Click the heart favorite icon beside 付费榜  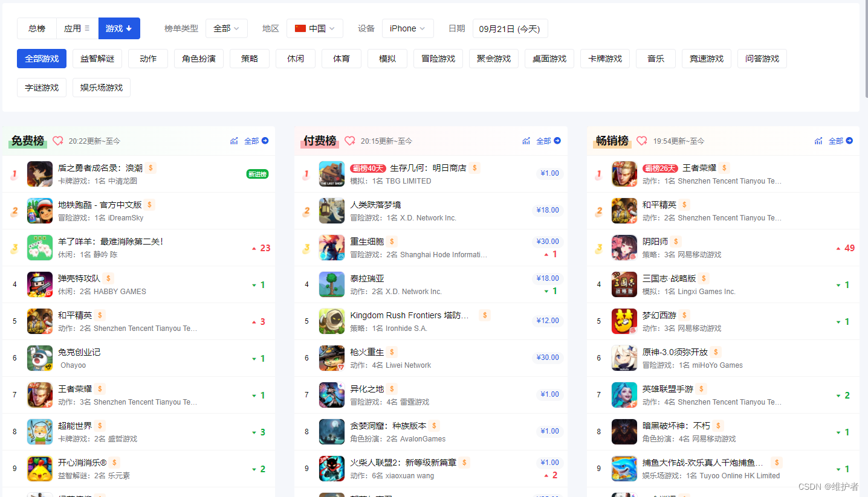click(350, 141)
